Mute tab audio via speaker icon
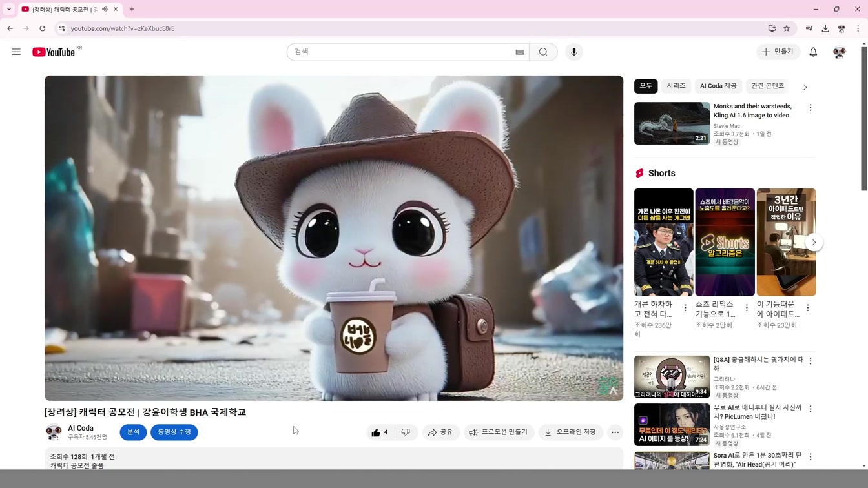Image resolution: width=868 pixels, height=488 pixels. point(105,9)
